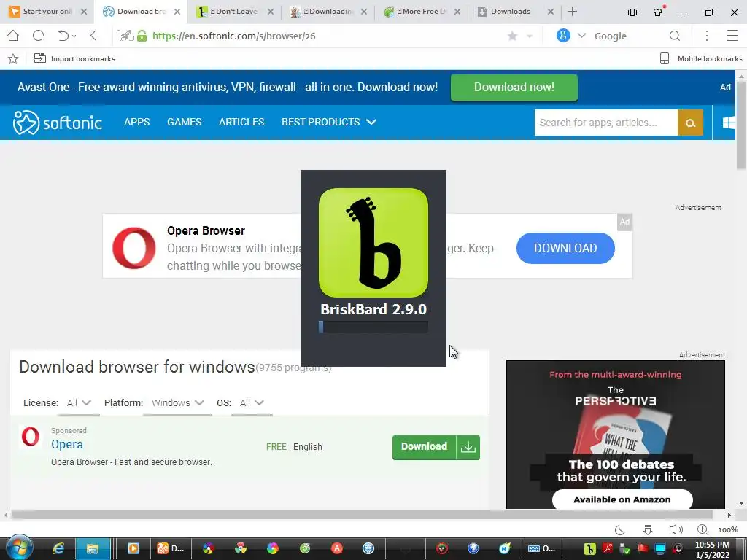
Task: Open the License 'All' dropdown
Action: (79, 402)
